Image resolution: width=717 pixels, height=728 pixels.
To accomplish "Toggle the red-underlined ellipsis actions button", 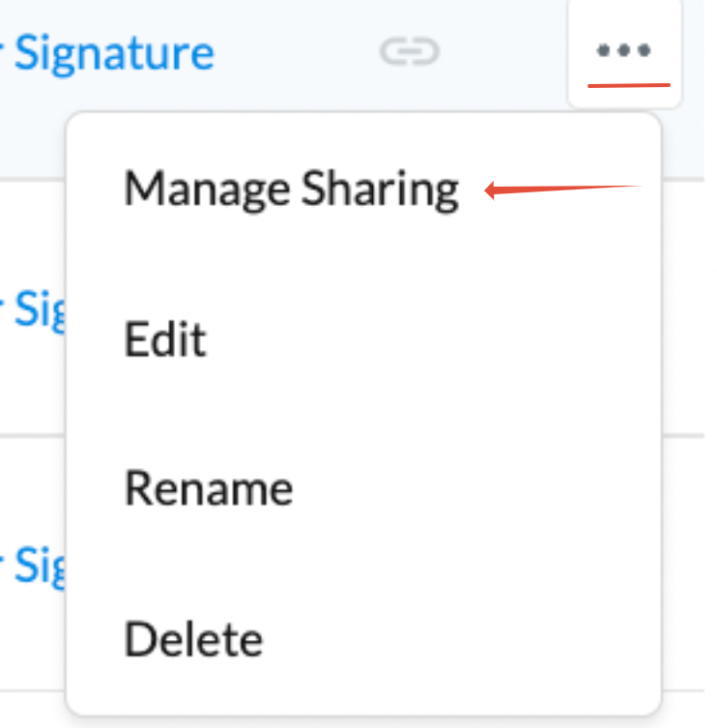I will click(x=624, y=52).
